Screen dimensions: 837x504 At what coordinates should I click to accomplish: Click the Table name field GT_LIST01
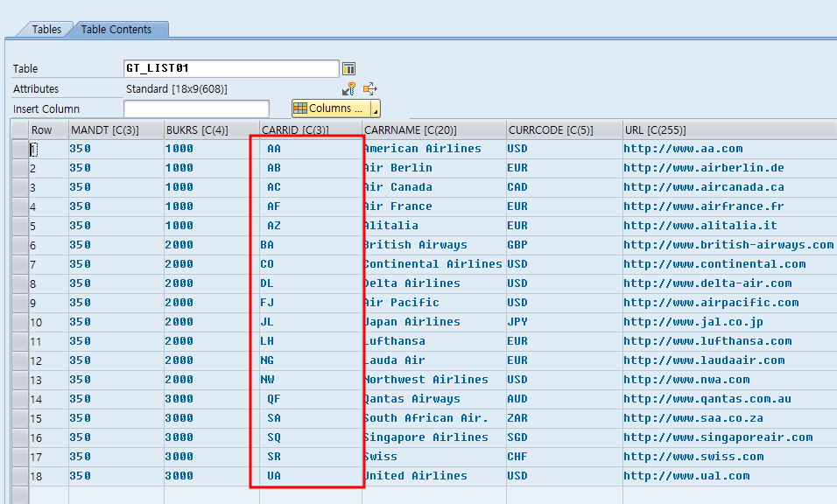pyautogui.click(x=231, y=68)
